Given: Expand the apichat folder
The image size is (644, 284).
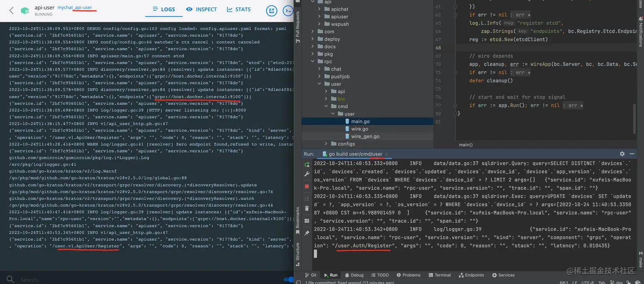Looking at the screenshot, I should pos(319,9).
